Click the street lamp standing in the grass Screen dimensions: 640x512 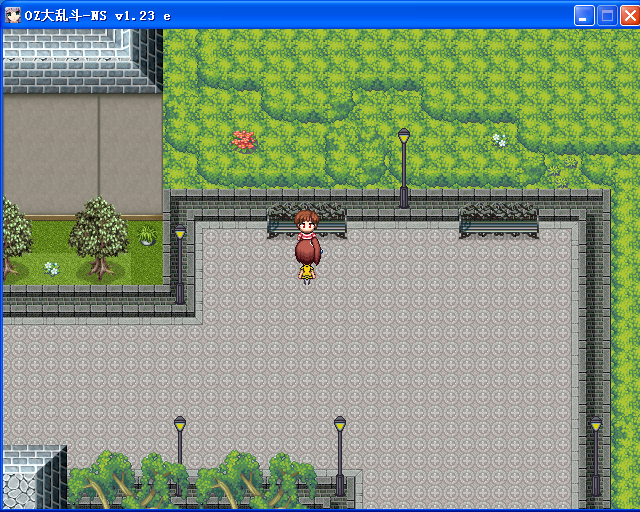(x=404, y=168)
